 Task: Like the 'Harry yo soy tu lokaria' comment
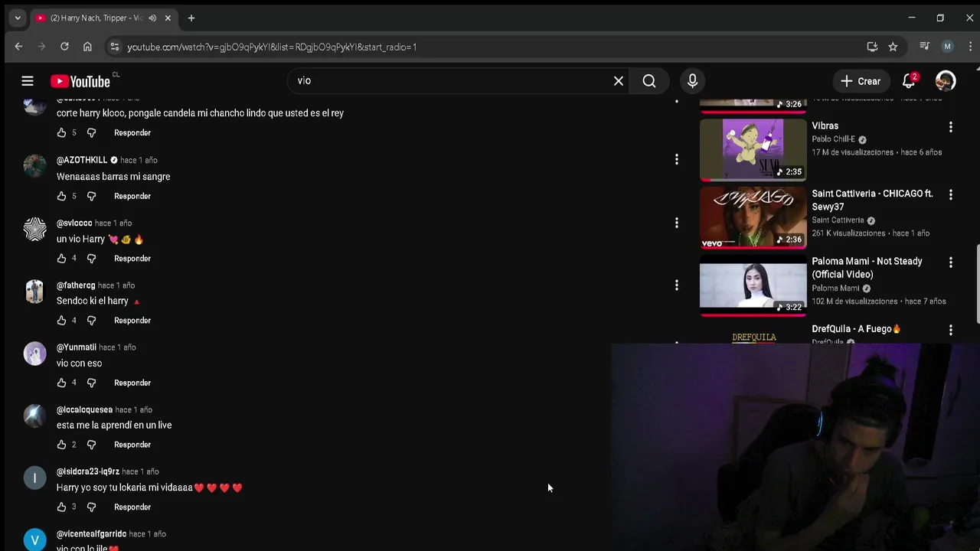61,507
